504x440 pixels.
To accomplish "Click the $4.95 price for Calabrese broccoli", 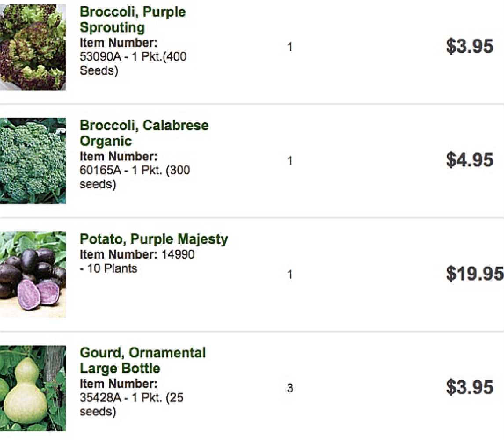I will [x=469, y=160].
